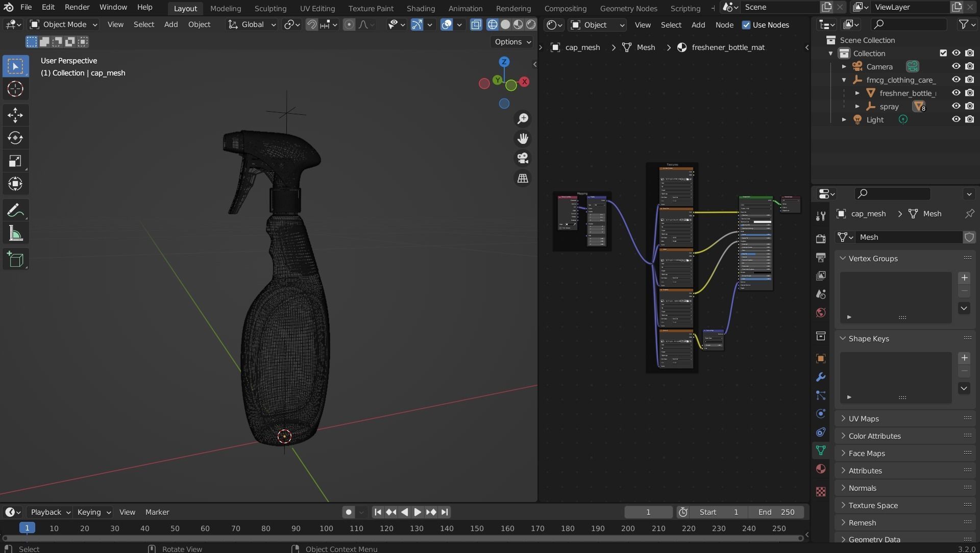Open Physics properties tab icon
Image resolution: width=980 pixels, height=553 pixels.
pyautogui.click(x=821, y=414)
